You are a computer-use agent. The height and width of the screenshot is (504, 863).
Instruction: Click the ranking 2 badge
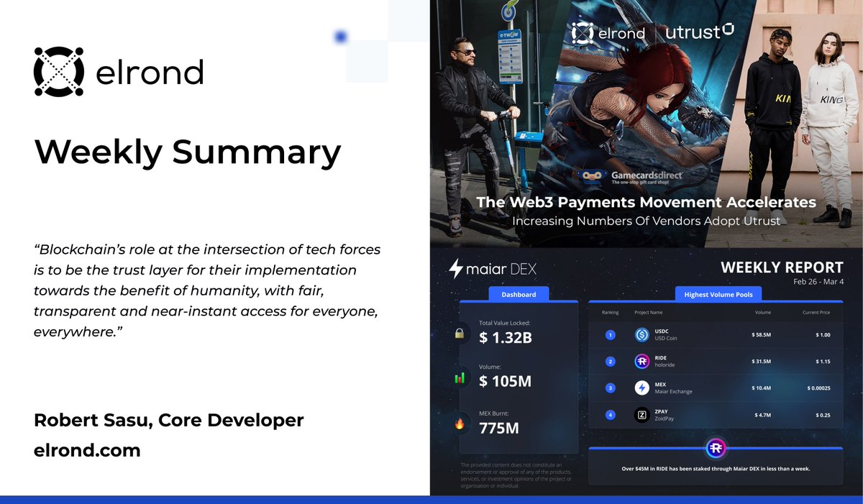pos(610,362)
